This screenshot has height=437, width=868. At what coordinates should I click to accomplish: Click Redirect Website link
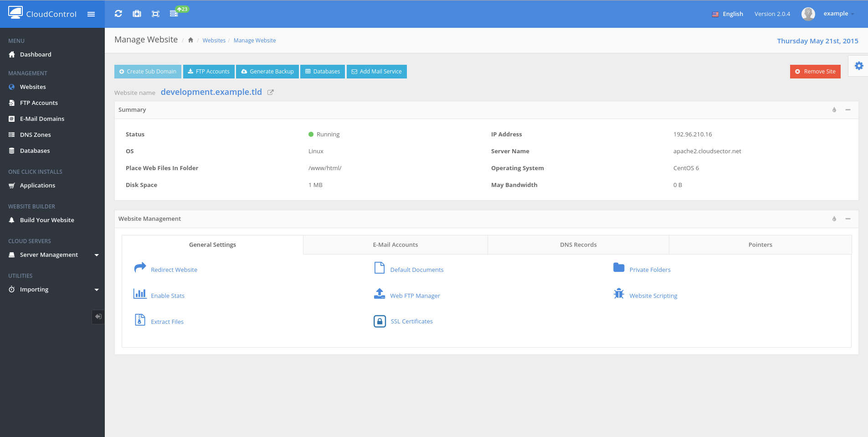pos(174,270)
